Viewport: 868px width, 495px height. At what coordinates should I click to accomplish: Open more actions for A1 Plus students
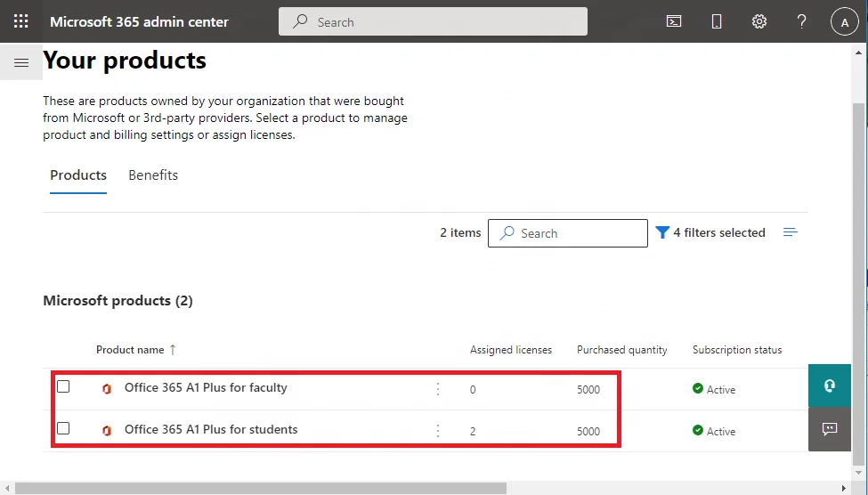tap(438, 431)
